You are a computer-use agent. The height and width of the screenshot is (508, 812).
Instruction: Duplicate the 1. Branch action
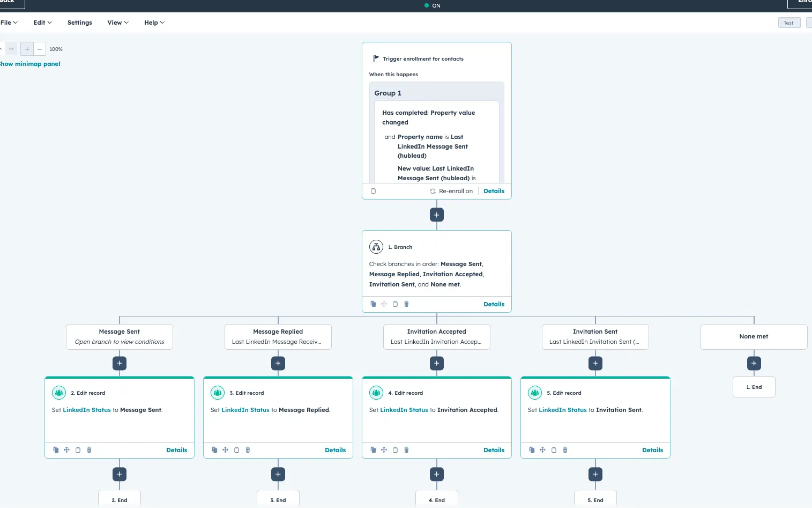[374, 304]
